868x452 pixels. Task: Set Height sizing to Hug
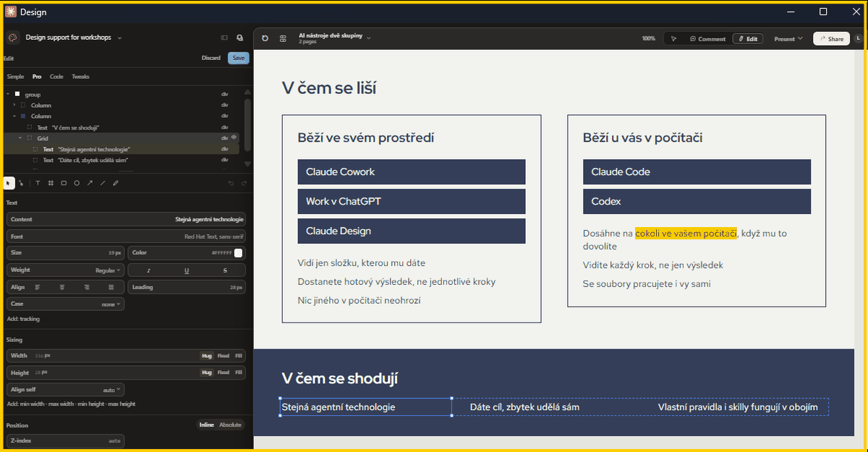coord(207,372)
